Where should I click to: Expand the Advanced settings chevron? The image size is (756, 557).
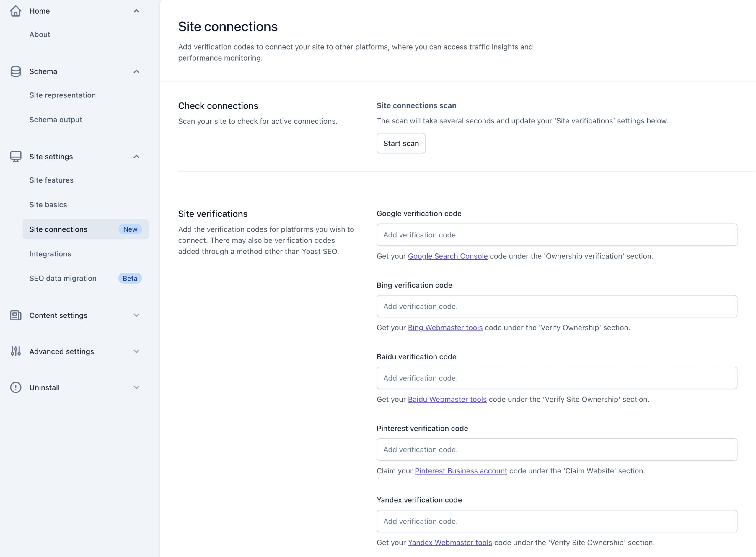pyautogui.click(x=136, y=351)
